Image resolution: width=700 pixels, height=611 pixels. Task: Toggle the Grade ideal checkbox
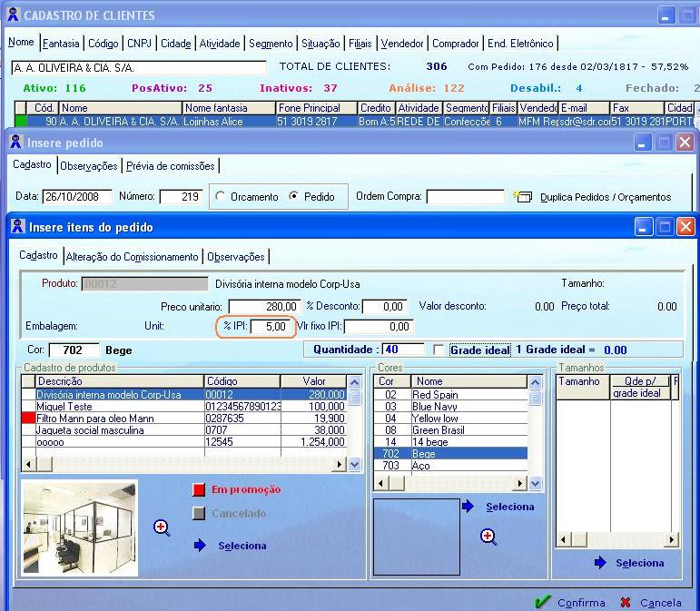coord(439,350)
